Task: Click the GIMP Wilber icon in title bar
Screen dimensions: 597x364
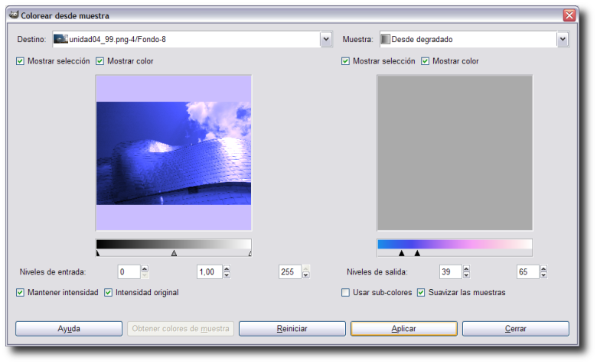Action: pos(13,15)
